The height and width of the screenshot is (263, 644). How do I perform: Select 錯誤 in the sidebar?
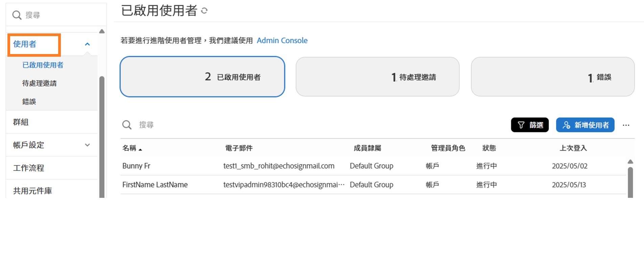29,102
